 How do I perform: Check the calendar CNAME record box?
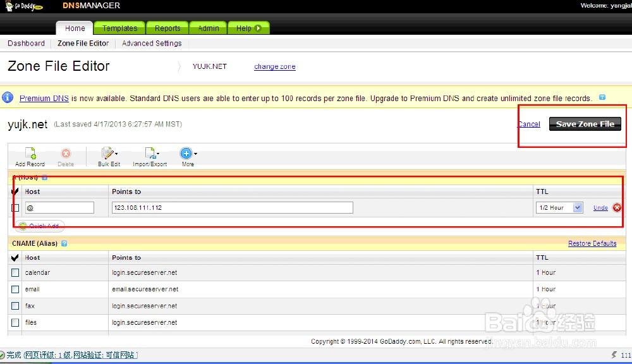click(15, 272)
